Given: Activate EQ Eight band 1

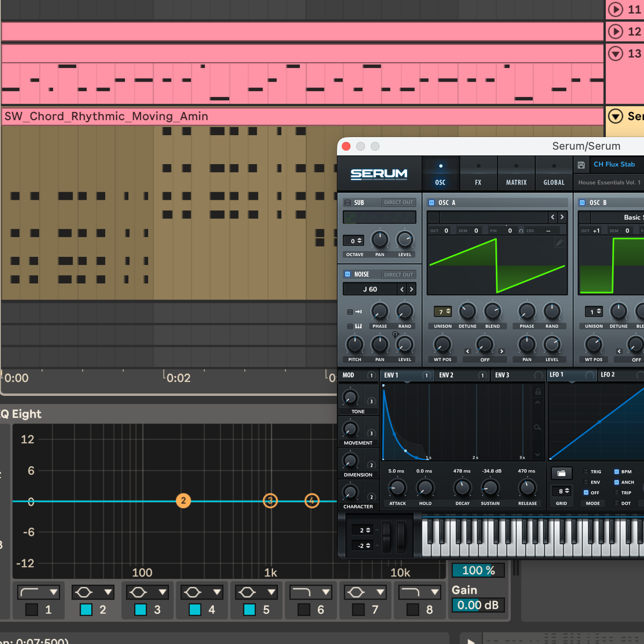Looking at the screenshot, I should pyautogui.click(x=32, y=610).
